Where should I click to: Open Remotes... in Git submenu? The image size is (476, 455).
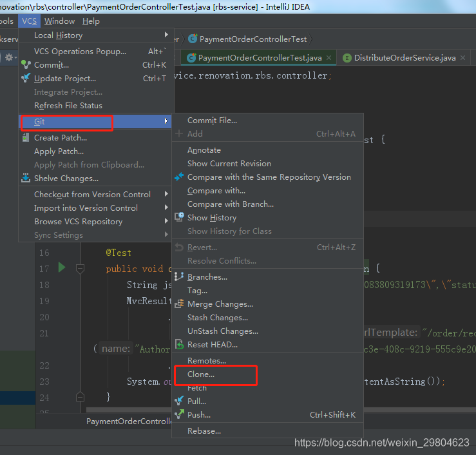click(x=267, y=360)
